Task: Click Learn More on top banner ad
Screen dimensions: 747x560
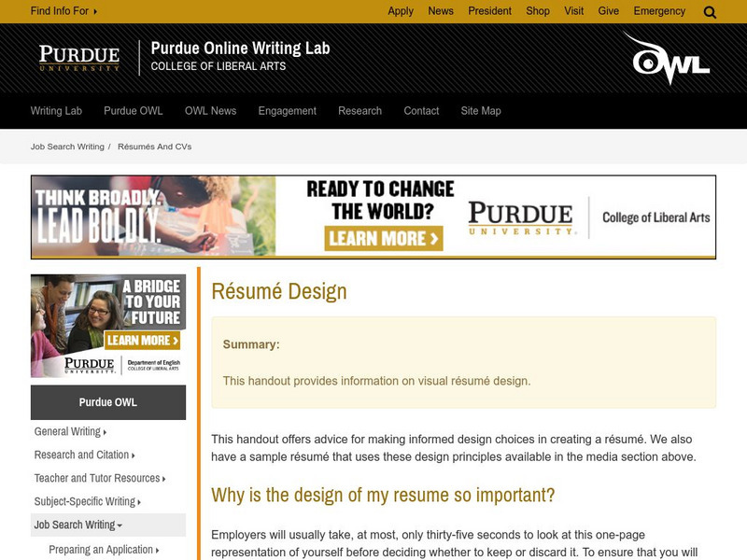Action: coord(384,238)
